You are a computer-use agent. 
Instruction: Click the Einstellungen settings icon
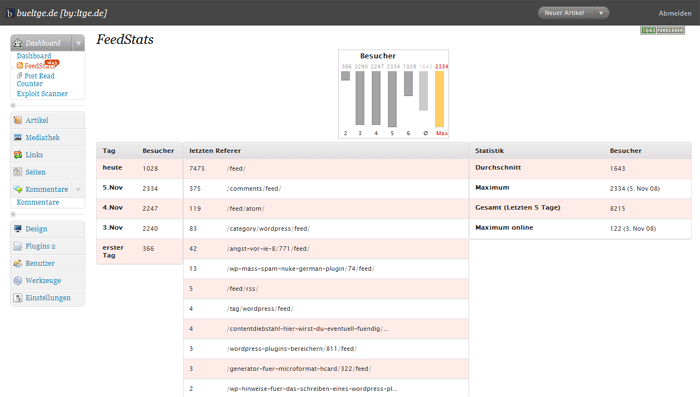18,298
